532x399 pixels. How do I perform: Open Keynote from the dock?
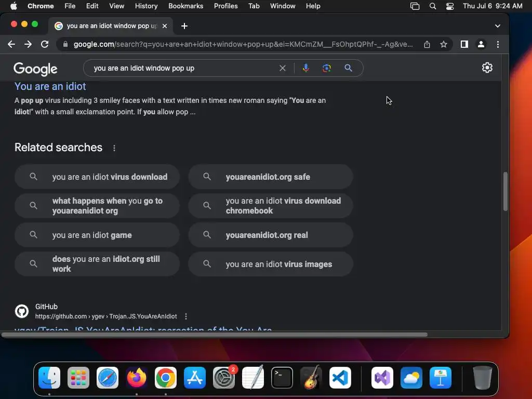pyautogui.click(x=441, y=378)
